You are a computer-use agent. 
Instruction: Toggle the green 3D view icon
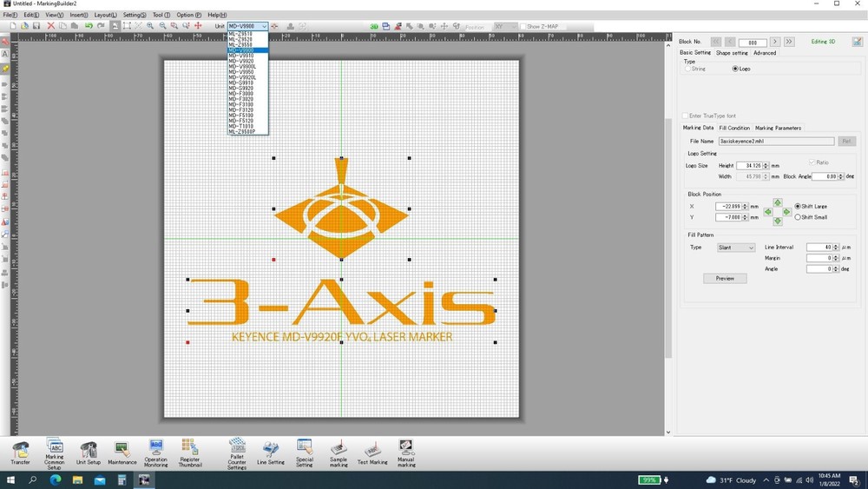[x=374, y=27]
